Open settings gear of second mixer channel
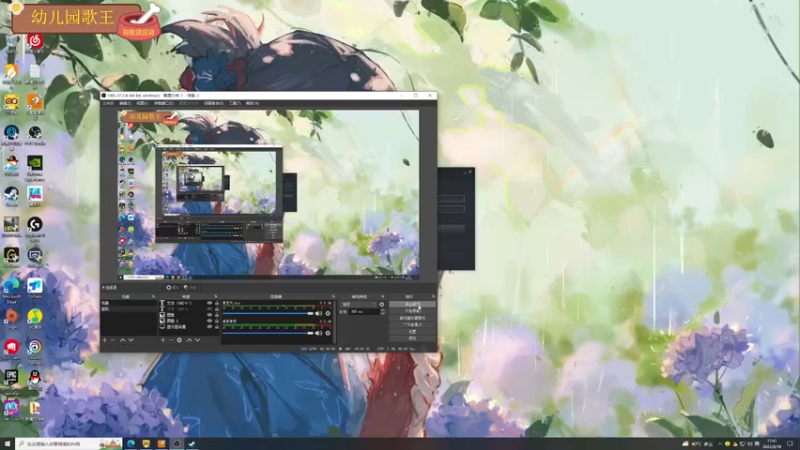Screen dimensions: 800x450 click(x=328, y=333)
